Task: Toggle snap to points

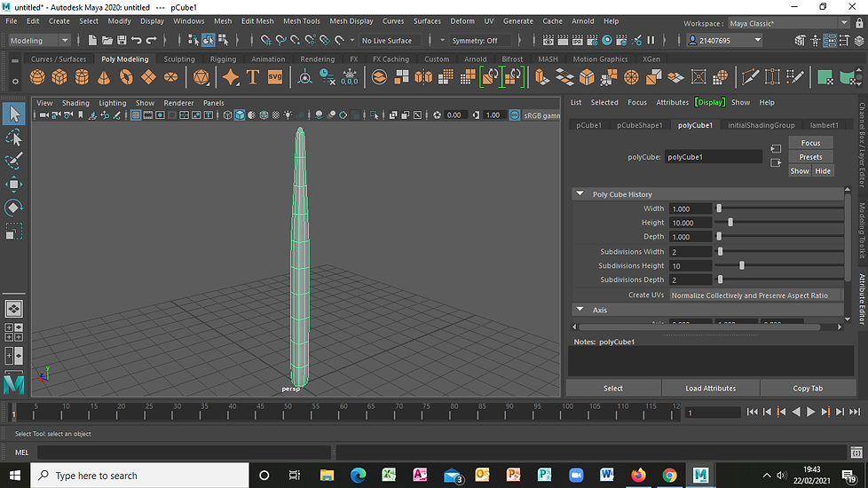Action: 295,41
